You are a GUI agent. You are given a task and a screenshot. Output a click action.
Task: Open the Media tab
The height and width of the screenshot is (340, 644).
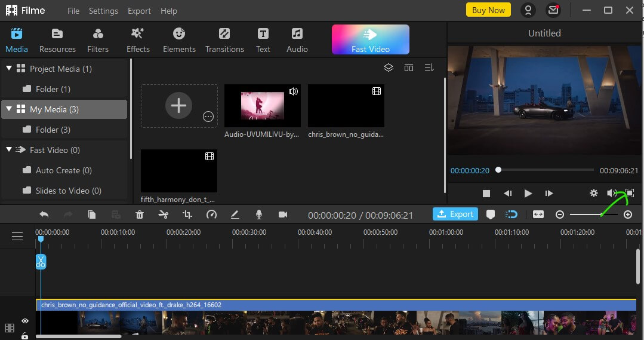click(x=17, y=40)
